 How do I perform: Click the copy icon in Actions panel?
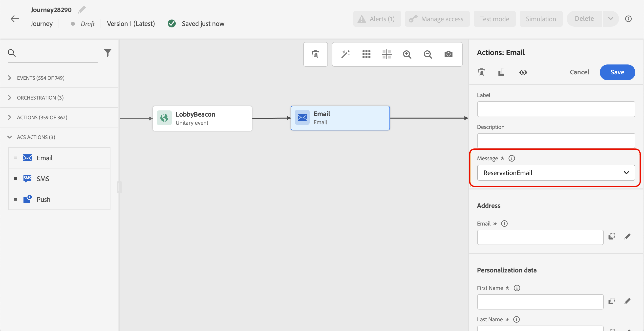(502, 72)
